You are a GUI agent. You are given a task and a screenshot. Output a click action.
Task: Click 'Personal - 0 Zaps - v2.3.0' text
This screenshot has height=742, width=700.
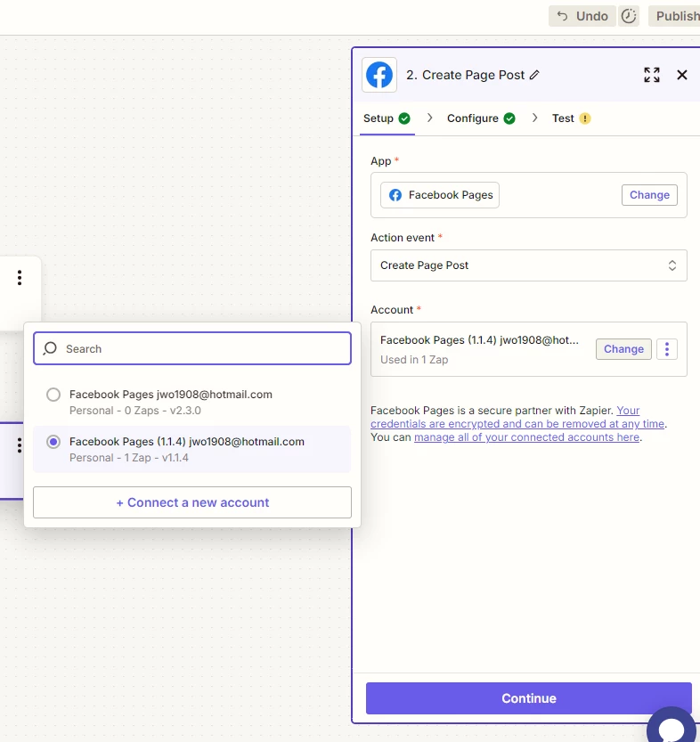(135, 411)
